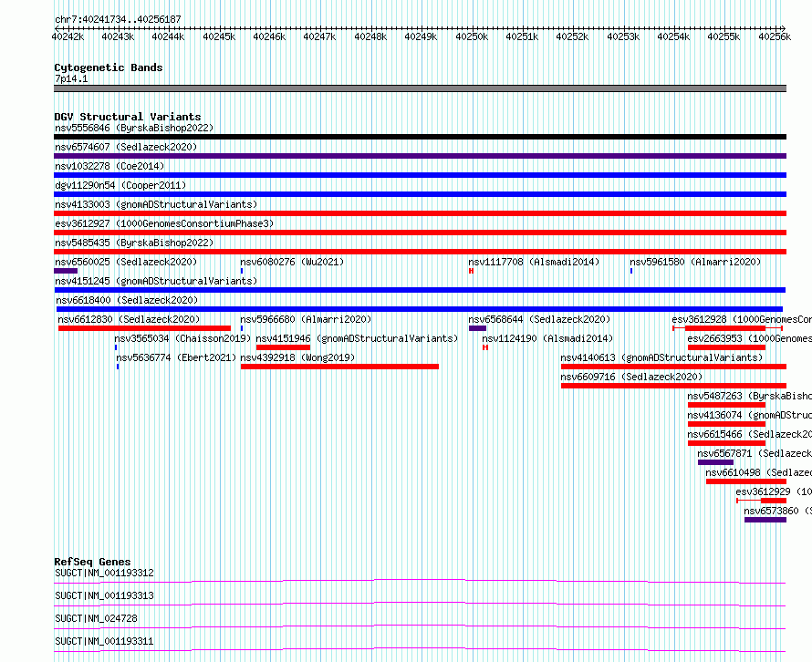Open nsv6609716 (Sedlazeck2020) label
Image resolution: width=812 pixels, height=662 pixels.
[x=631, y=377]
